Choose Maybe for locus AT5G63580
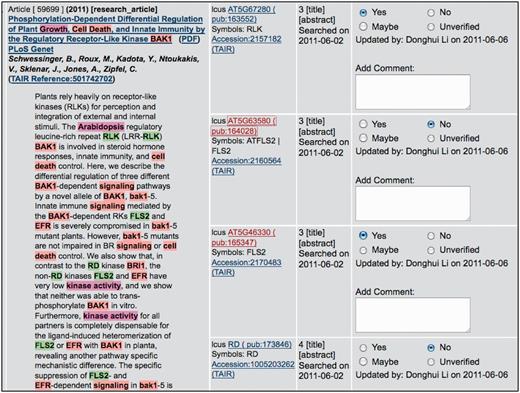The width and height of the screenshot is (520, 393). (363, 138)
